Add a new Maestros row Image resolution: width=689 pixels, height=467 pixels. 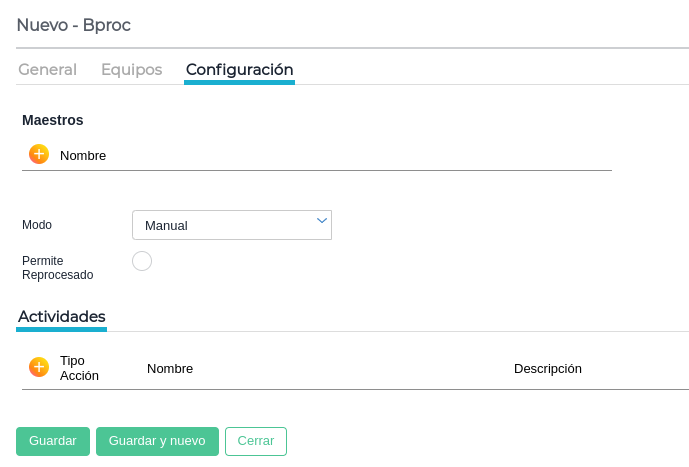39,154
